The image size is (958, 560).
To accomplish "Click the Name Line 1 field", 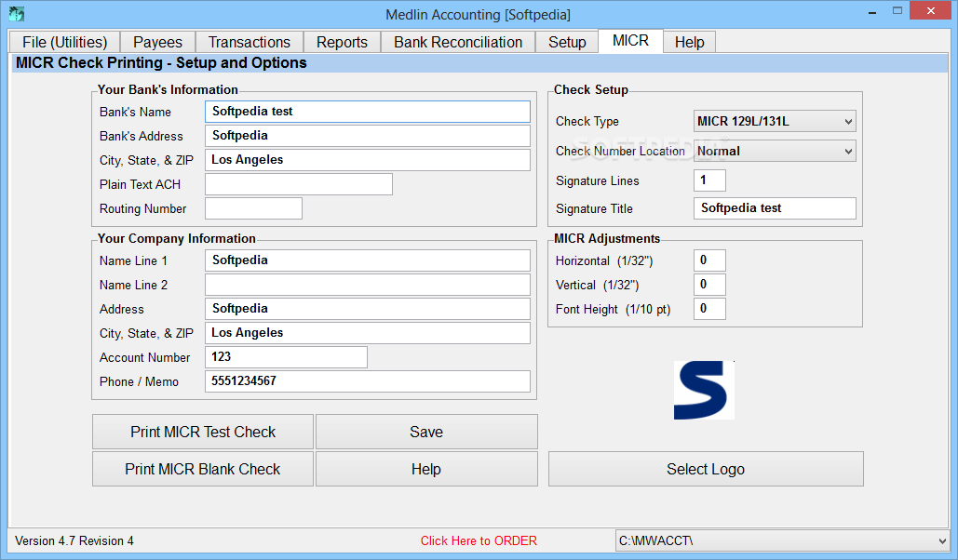I will tap(368, 260).
